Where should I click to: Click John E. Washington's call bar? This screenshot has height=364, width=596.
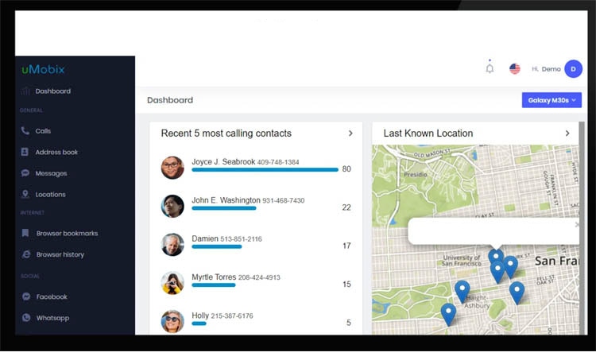click(224, 208)
